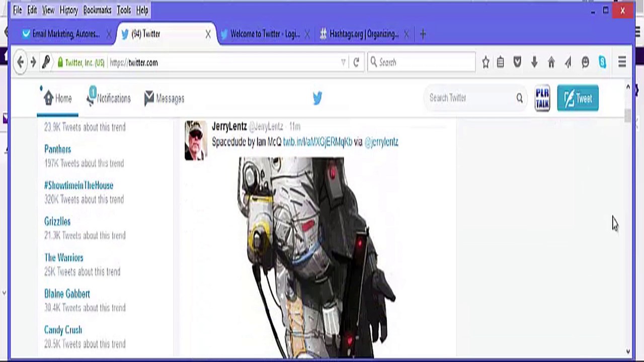Click the Twitter bird logo

[317, 98]
